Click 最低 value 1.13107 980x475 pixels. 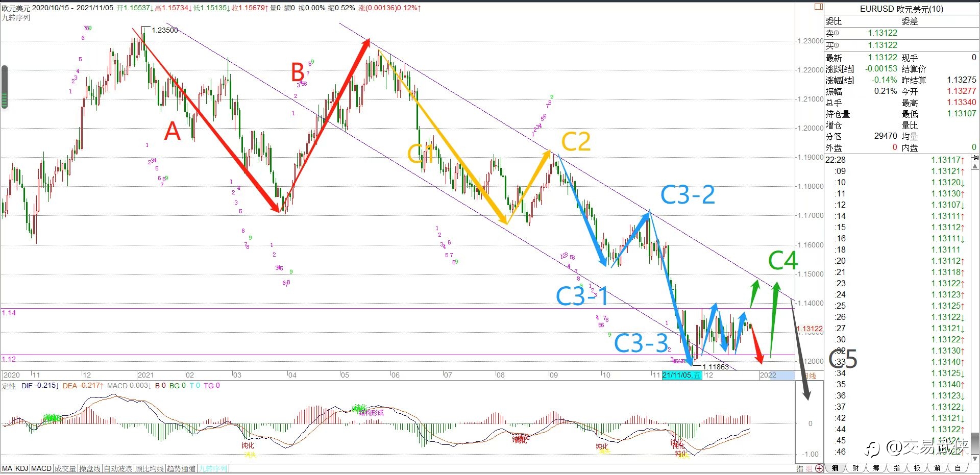coord(962,114)
